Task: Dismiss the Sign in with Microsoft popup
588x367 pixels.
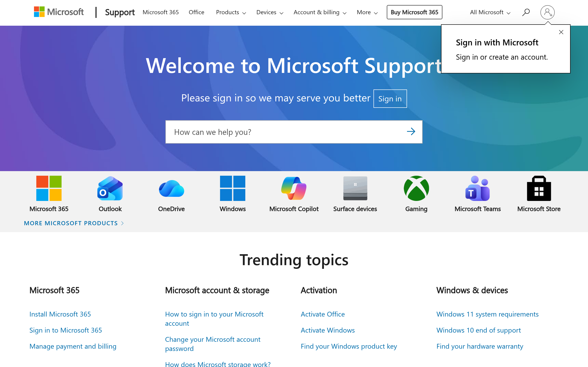Action: click(561, 32)
